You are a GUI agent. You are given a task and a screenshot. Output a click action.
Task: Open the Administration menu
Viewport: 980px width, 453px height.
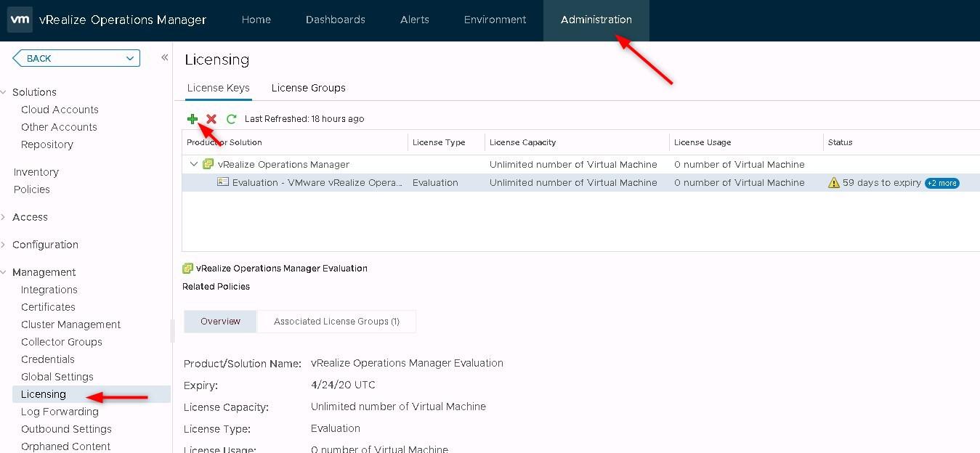(x=596, y=20)
